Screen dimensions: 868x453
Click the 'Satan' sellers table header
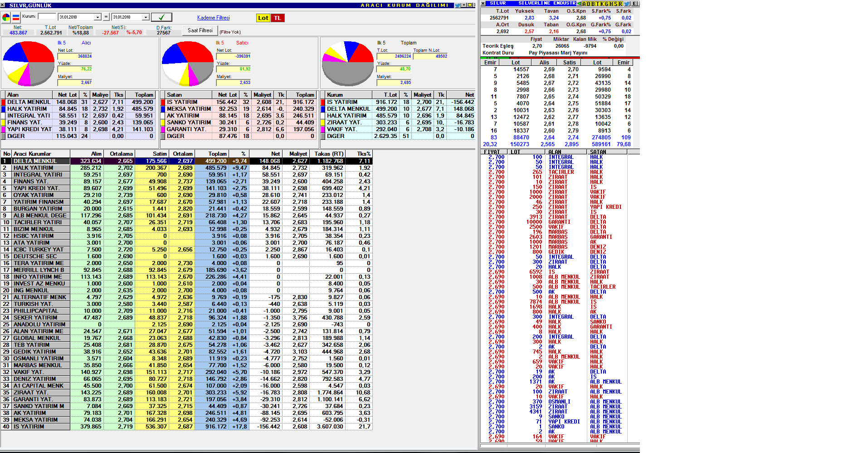189,95
